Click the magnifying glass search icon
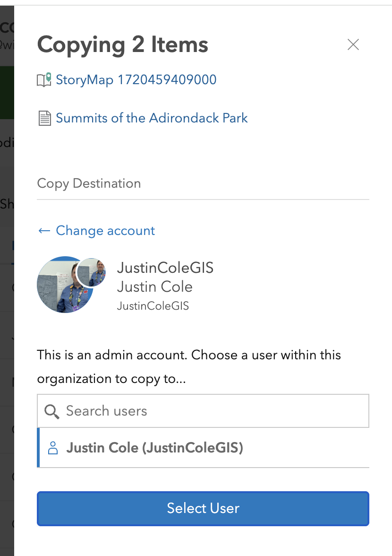The image size is (392, 556). click(x=51, y=411)
